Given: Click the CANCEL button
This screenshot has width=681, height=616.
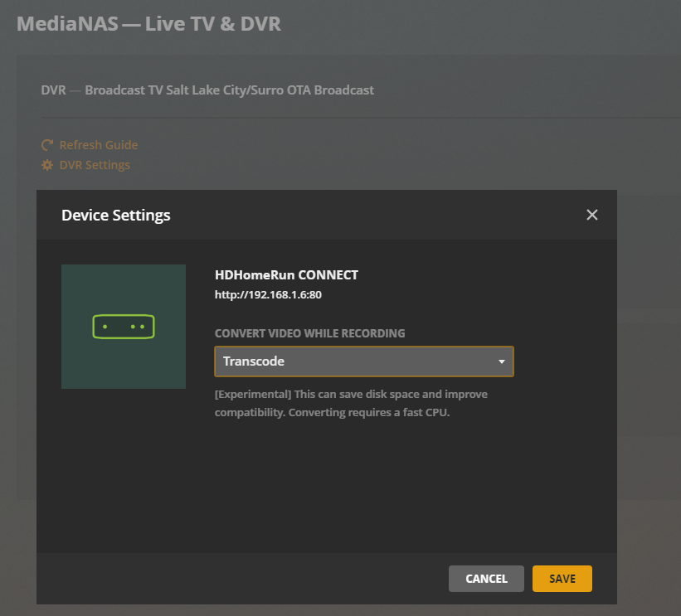Looking at the screenshot, I should tap(486, 579).
